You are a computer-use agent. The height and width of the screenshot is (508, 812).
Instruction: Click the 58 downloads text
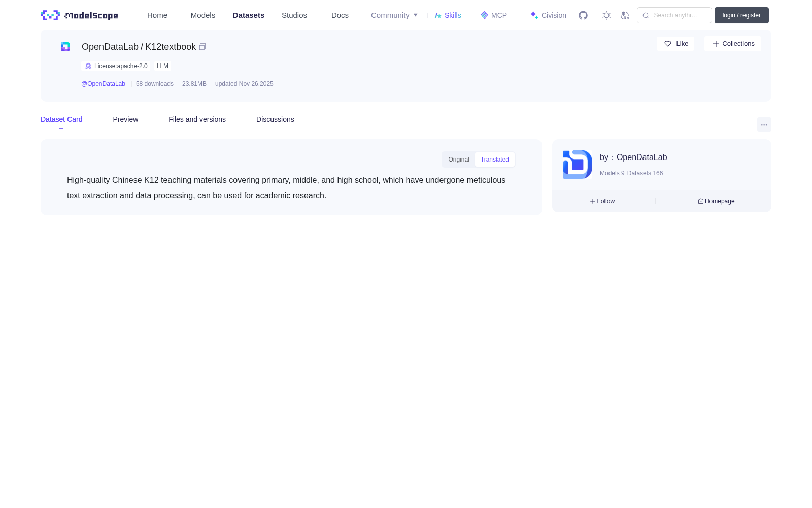click(155, 84)
